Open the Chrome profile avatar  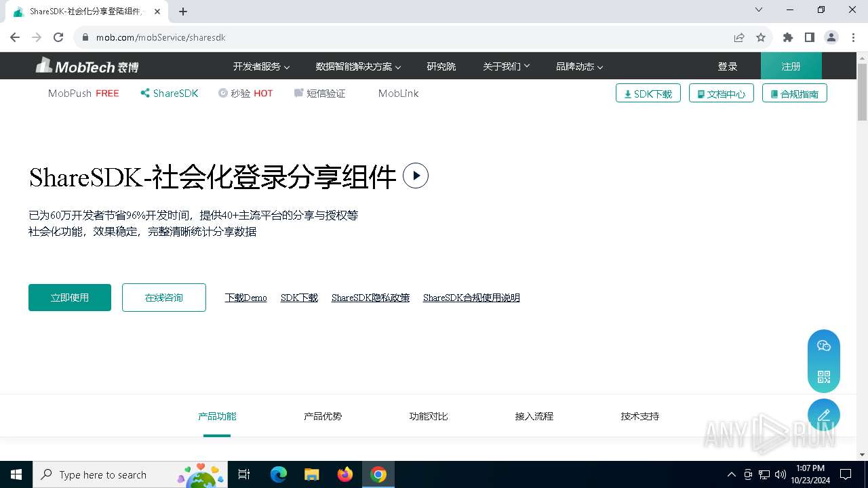tap(831, 37)
